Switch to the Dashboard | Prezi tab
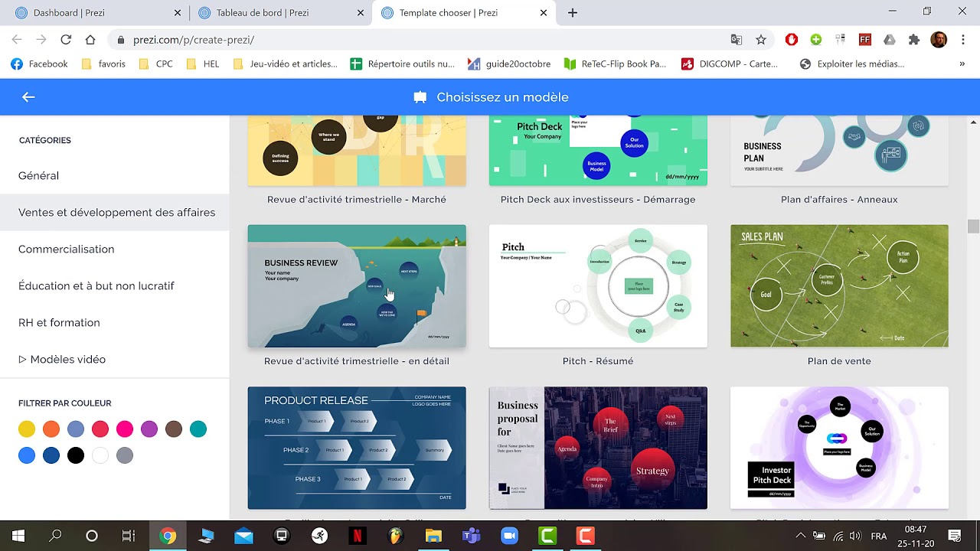Screen dimensions: 980x551 tap(97, 13)
